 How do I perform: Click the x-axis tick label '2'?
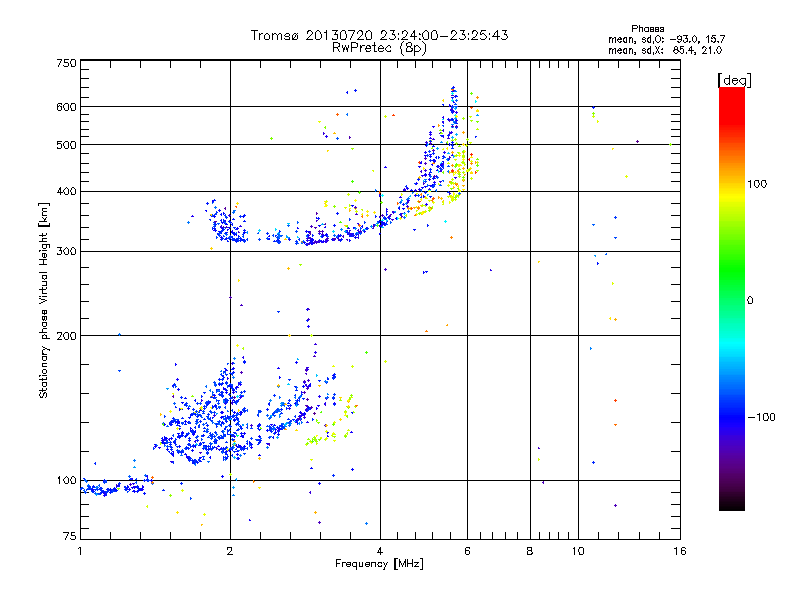click(230, 551)
